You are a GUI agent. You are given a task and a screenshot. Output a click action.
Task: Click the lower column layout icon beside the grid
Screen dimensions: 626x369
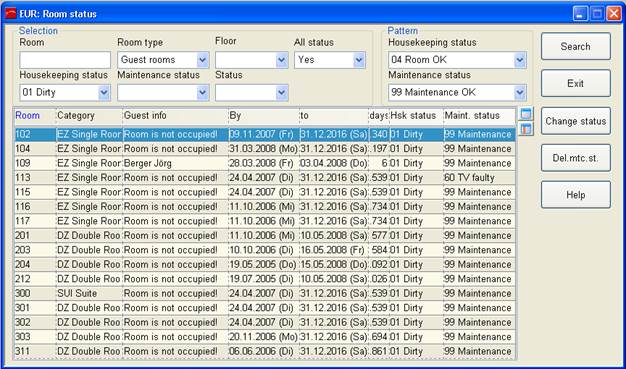(526, 129)
